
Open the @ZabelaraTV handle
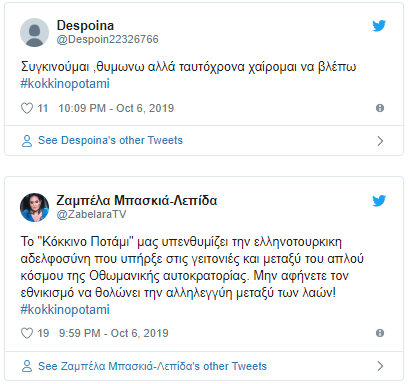(x=91, y=214)
